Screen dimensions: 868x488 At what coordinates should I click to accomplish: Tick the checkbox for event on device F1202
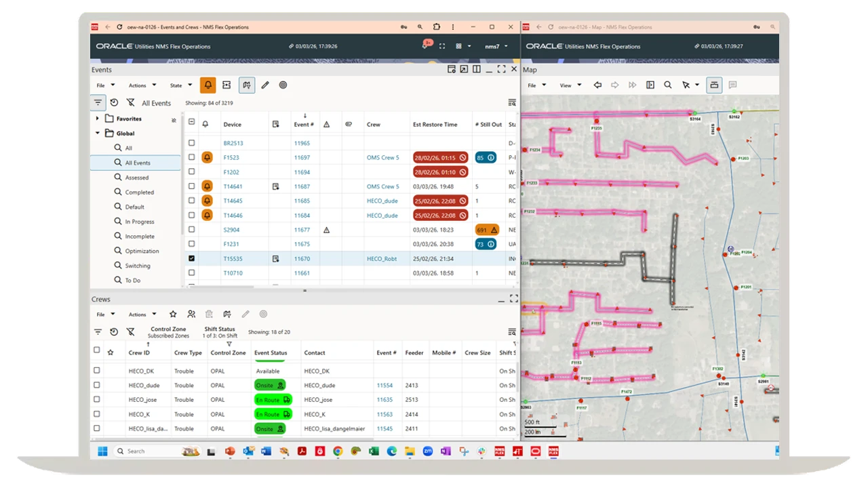(x=192, y=171)
